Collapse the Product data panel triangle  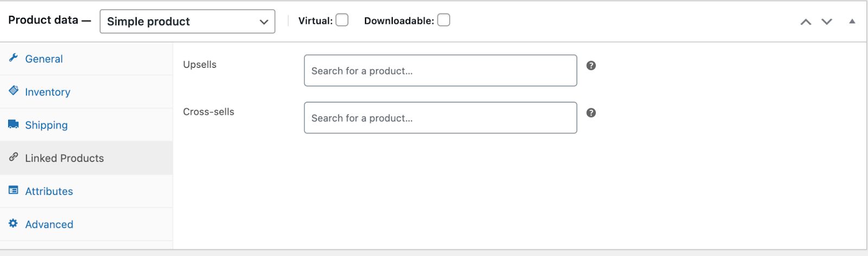pos(852,21)
